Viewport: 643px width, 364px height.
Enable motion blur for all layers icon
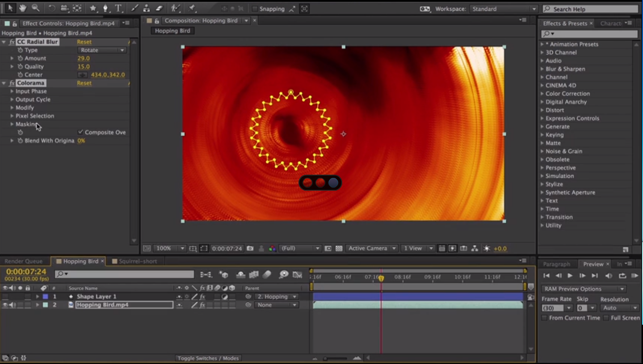point(267,275)
